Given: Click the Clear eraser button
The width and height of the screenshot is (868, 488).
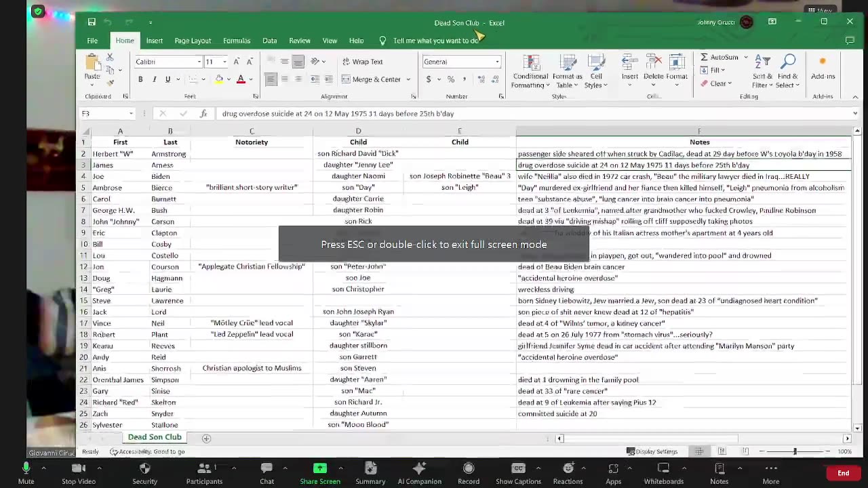Looking at the screenshot, I should point(716,83).
